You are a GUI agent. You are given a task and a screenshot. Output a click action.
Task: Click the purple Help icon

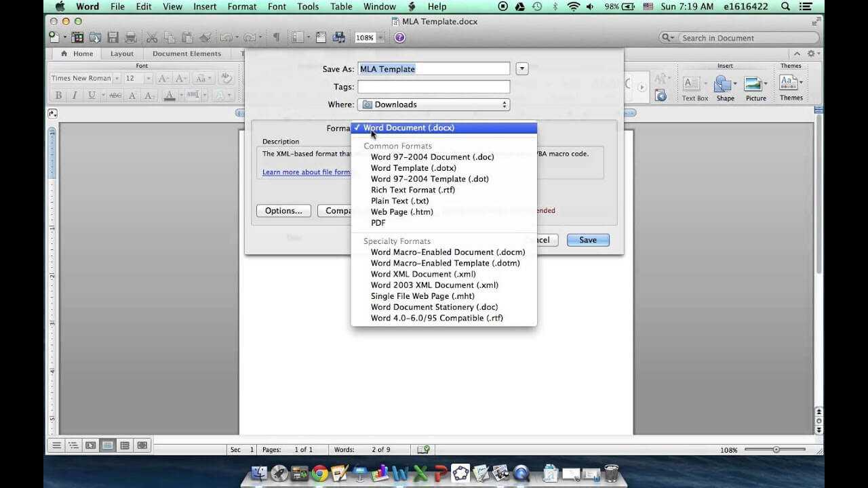(399, 37)
